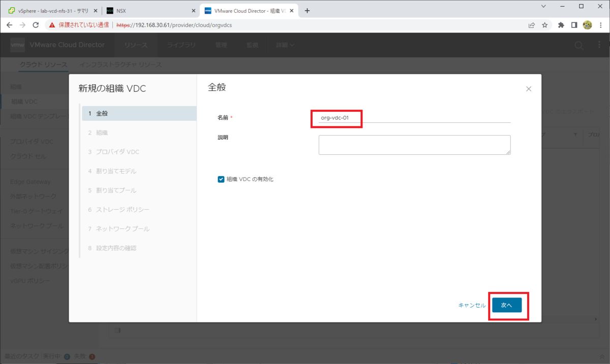Click the Cloud Director search icon

(x=578, y=45)
